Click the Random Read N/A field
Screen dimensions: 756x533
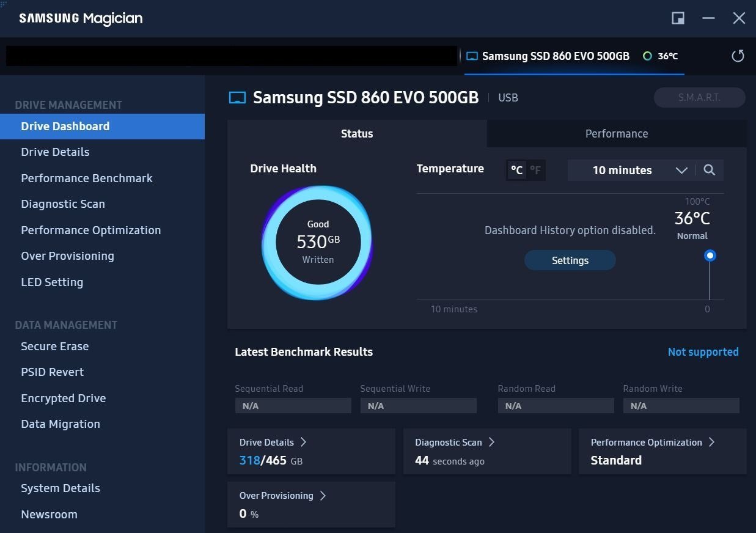pos(556,406)
